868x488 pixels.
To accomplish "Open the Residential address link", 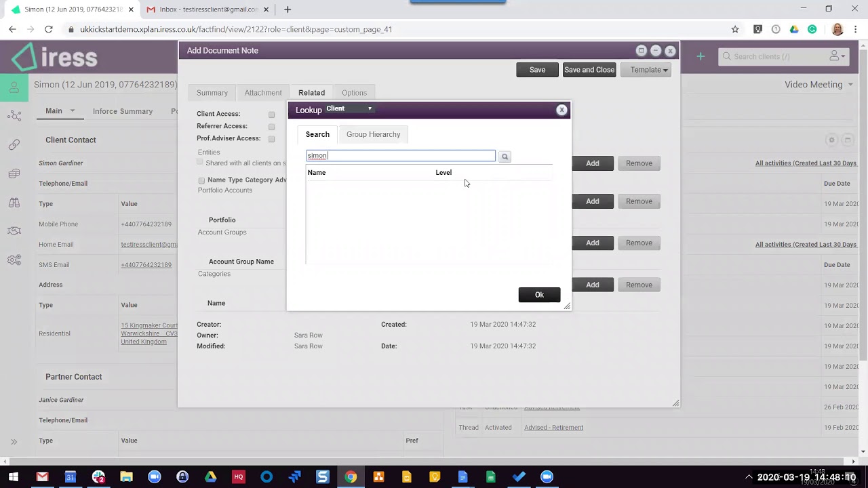I will 149,333.
